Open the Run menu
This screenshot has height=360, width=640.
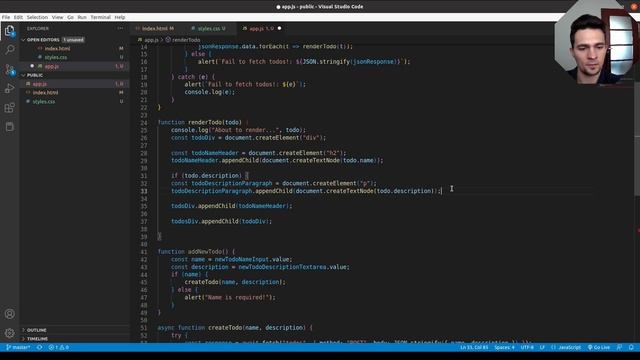point(82,17)
